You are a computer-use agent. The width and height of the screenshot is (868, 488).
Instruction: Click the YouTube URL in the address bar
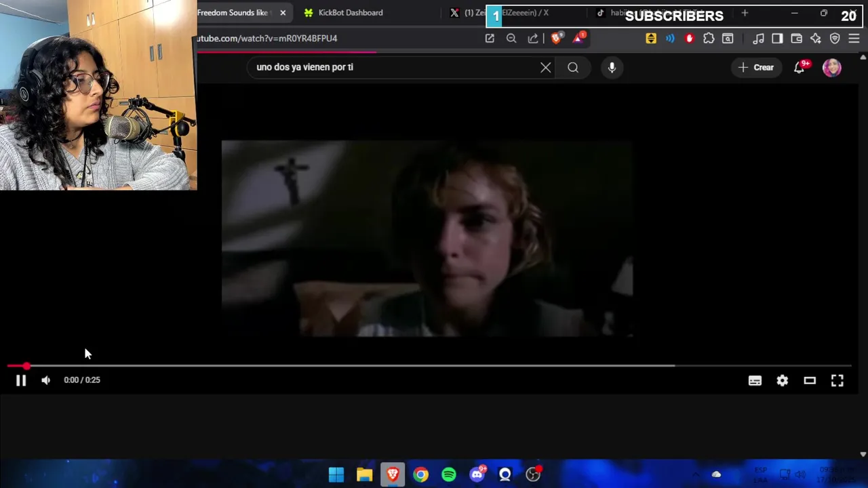[267, 39]
